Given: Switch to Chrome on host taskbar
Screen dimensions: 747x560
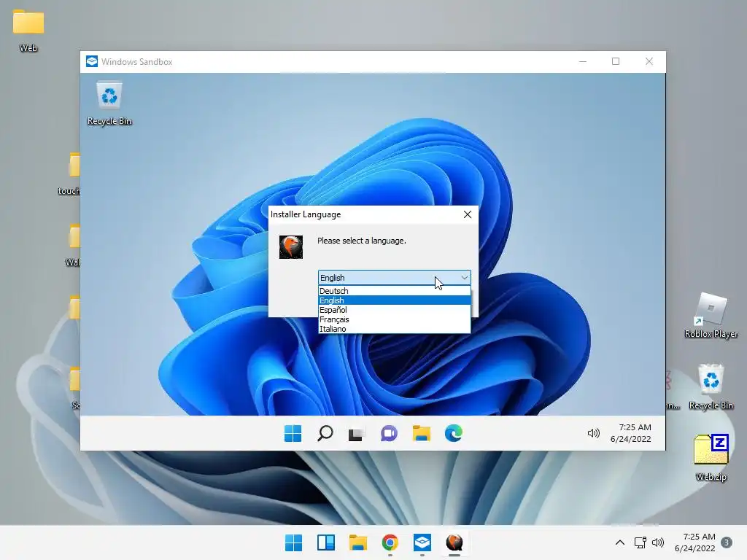Looking at the screenshot, I should pyautogui.click(x=390, y=542).
